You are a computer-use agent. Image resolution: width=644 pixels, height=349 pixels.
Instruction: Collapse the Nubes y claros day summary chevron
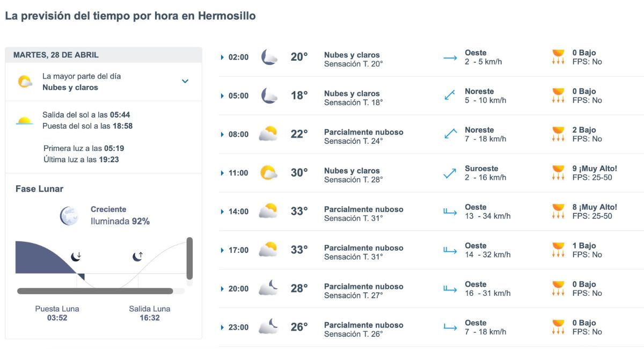click(185, 81)
